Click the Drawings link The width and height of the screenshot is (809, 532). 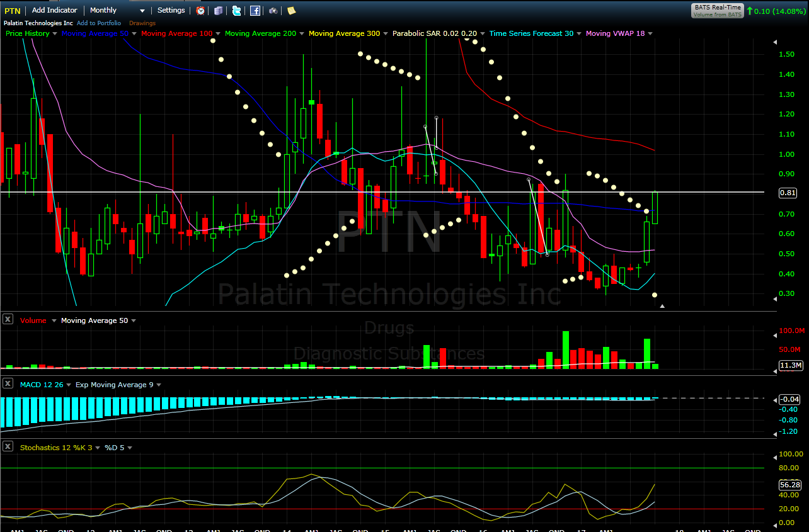[x=142, y=23]
